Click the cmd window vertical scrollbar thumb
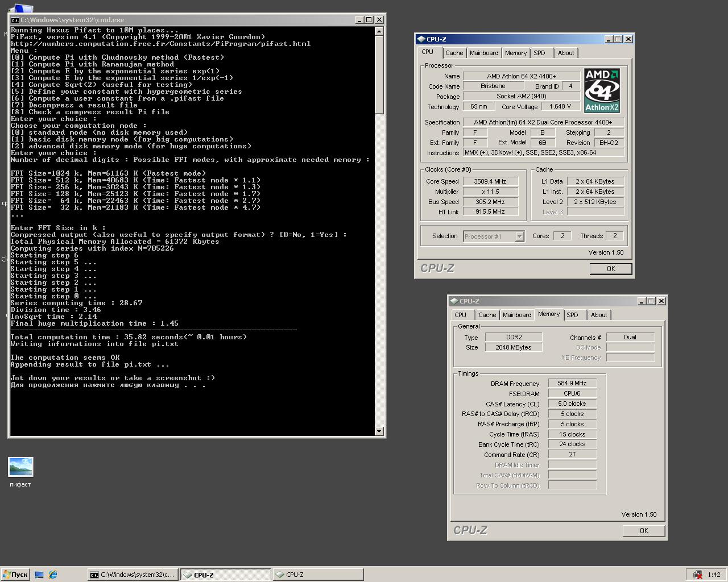Image resolution: width=728 pixels, height=582 pixels. click(x=379, y=74)
